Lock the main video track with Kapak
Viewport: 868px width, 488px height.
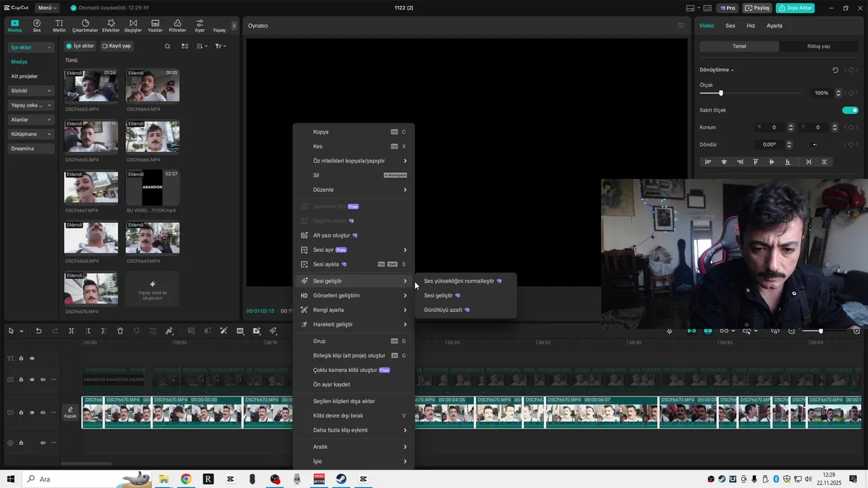click(21, 413)
